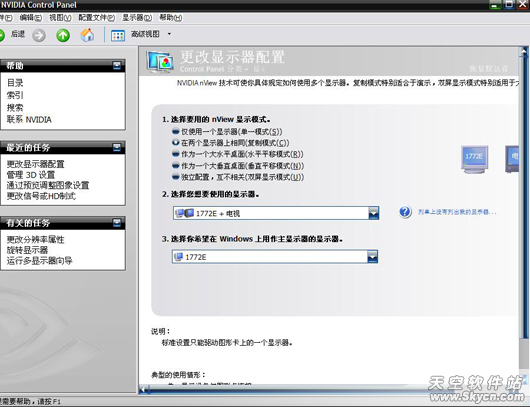The width and height of the screenshot is (530, 407).
Task: Click the blue question mark help icon
Action: tap(405, 212)
